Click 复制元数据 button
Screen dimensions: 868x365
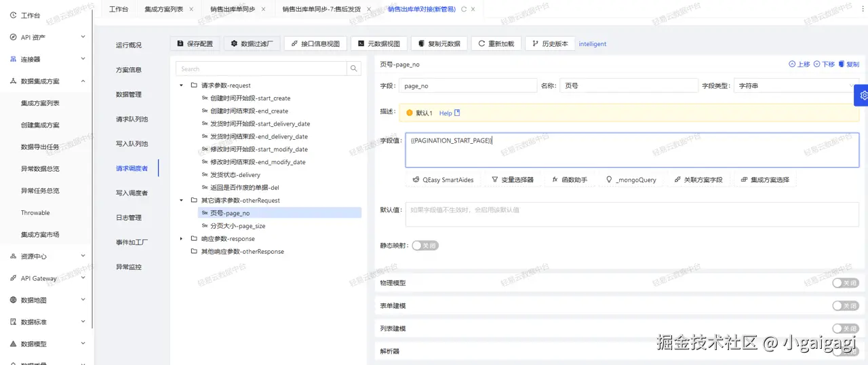(439, 43)
